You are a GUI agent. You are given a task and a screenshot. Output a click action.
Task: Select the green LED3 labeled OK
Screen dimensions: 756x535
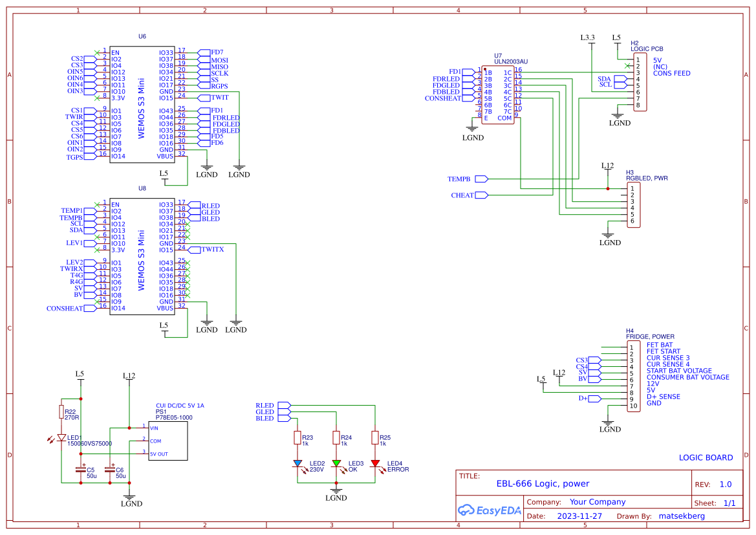[x=336, y=463]
